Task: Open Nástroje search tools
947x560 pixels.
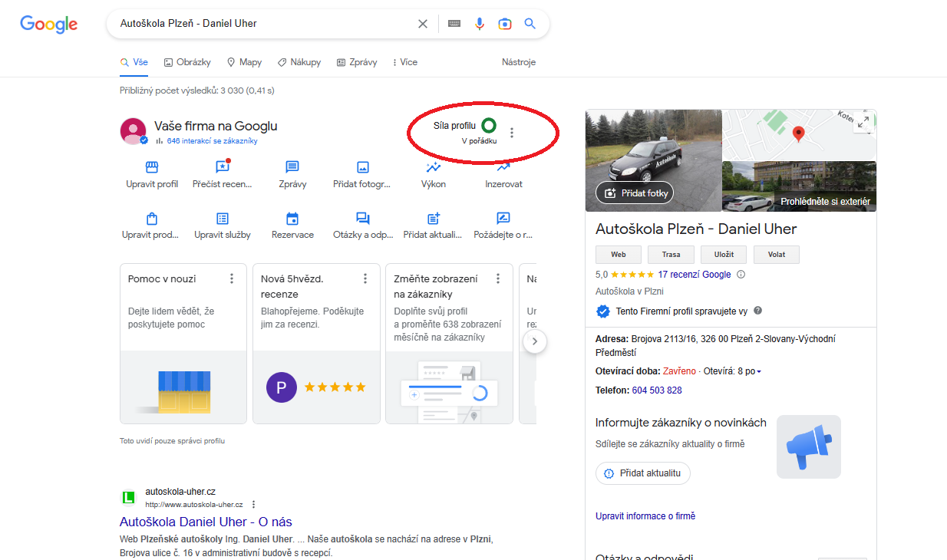Action: point(519,62)
